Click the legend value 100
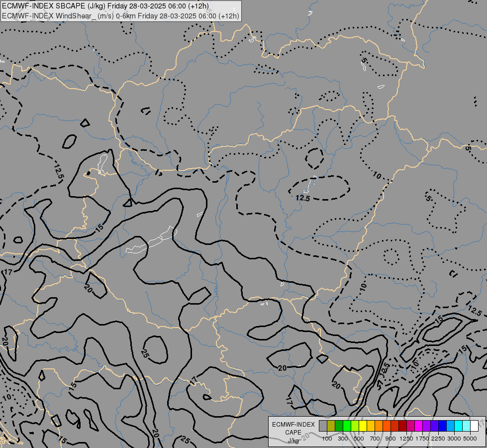The width and height of the screenshot is (487, 448). pos(327,439)
